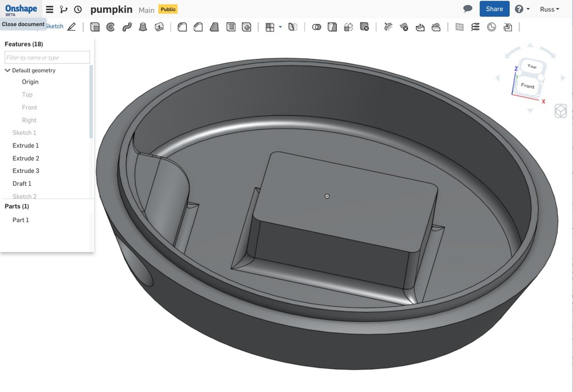Click the circular tool next to Helix

pos(491,27)
